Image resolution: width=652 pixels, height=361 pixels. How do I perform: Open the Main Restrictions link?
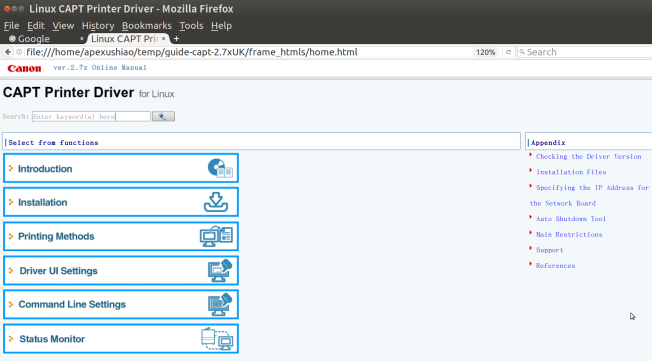[569, 234]
